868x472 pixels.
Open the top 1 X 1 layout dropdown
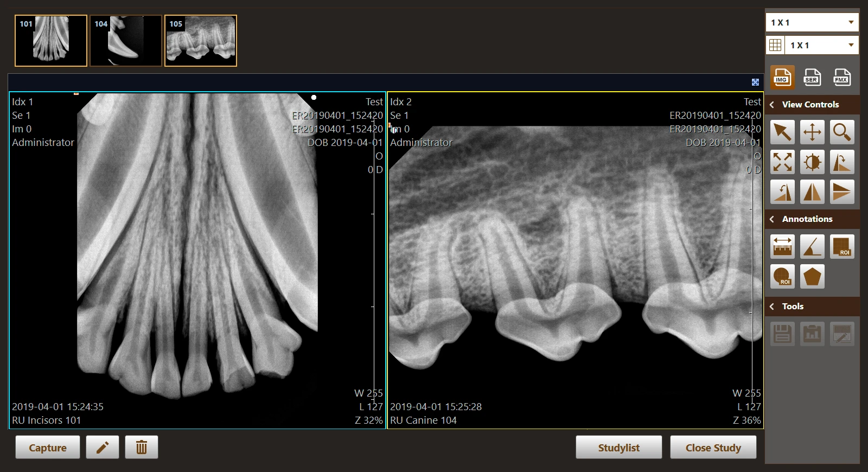click(x=812, y=22)
